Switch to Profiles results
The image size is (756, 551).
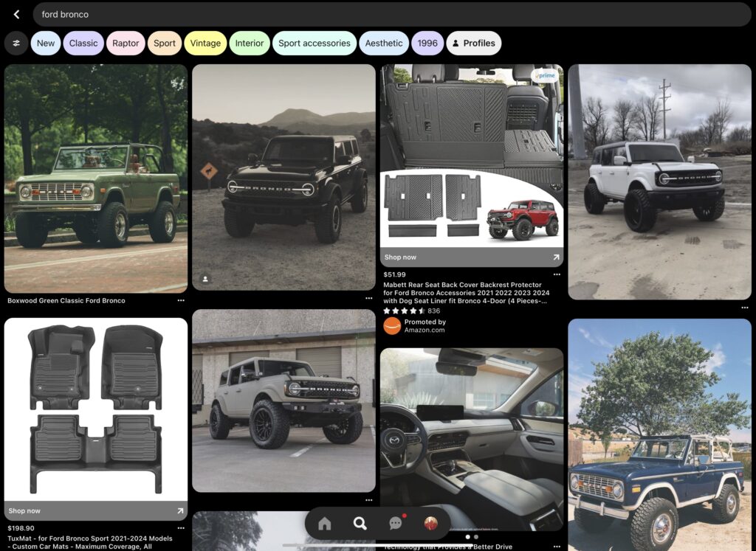click(x=474, y=44)
